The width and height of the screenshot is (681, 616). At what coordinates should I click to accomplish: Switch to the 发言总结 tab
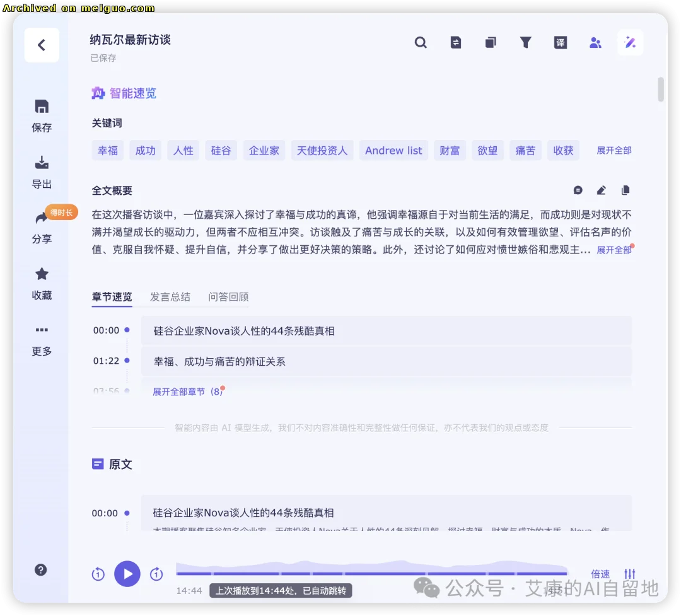(170, 296)
